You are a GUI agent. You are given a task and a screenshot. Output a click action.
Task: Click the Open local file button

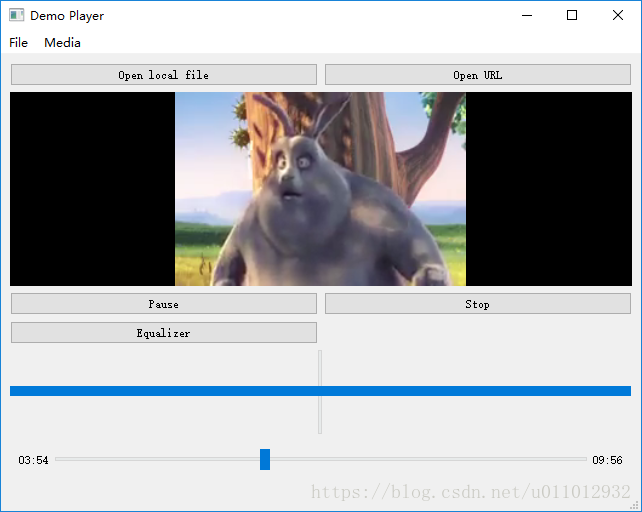pos(164,75)
